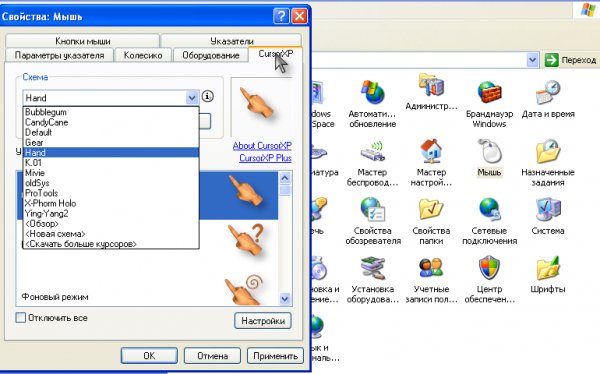Expand the address bar dropdown arrow
This screenshot has width=600, height=374.
532,60
